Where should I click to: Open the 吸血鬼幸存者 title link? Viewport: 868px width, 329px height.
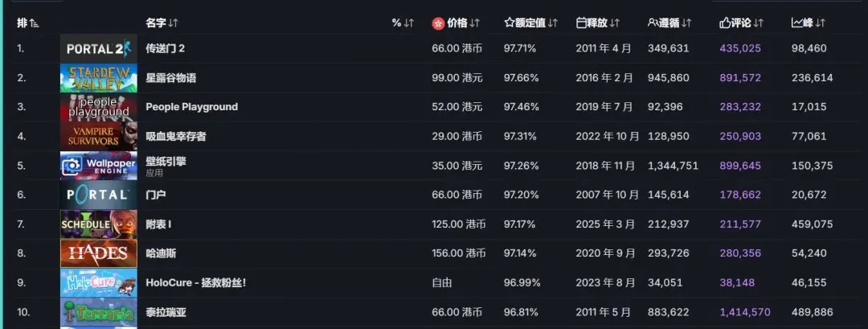[x=175, y=136]
